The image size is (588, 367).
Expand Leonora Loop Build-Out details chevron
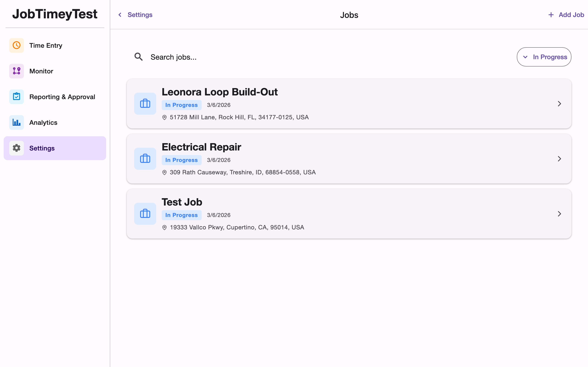point(559,104)
